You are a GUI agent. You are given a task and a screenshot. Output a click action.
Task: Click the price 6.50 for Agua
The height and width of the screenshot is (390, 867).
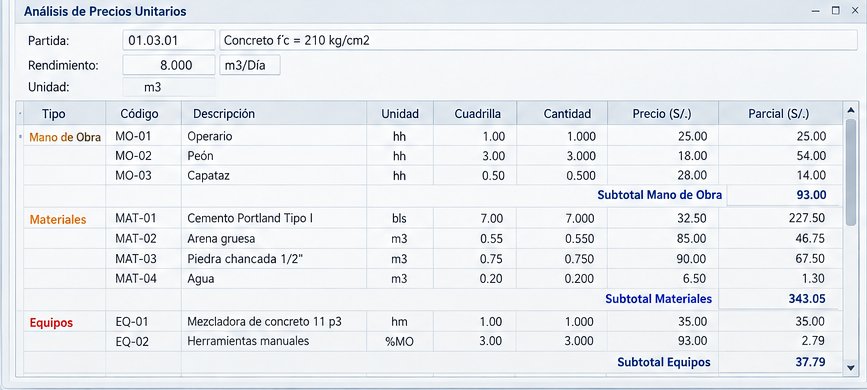coord(695,279)
